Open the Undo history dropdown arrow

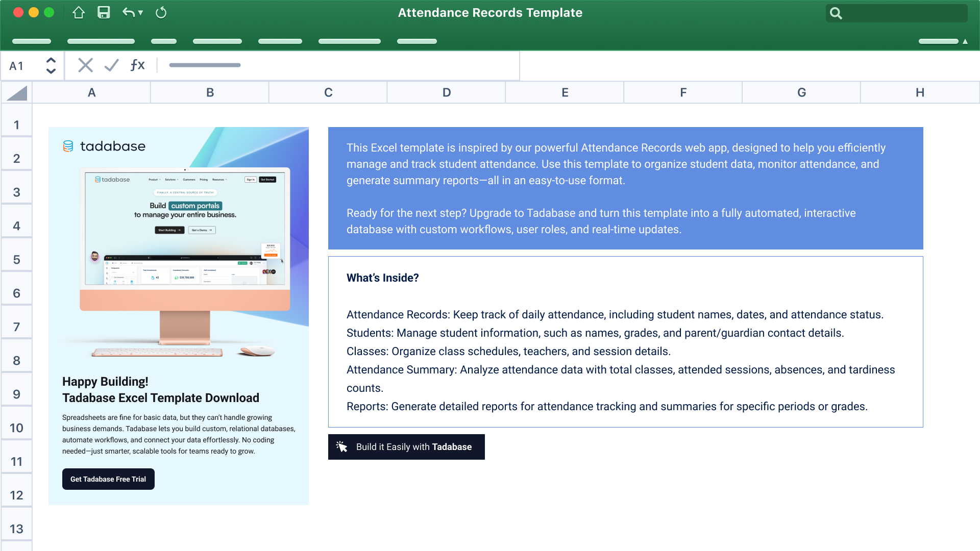pos(140,13)
